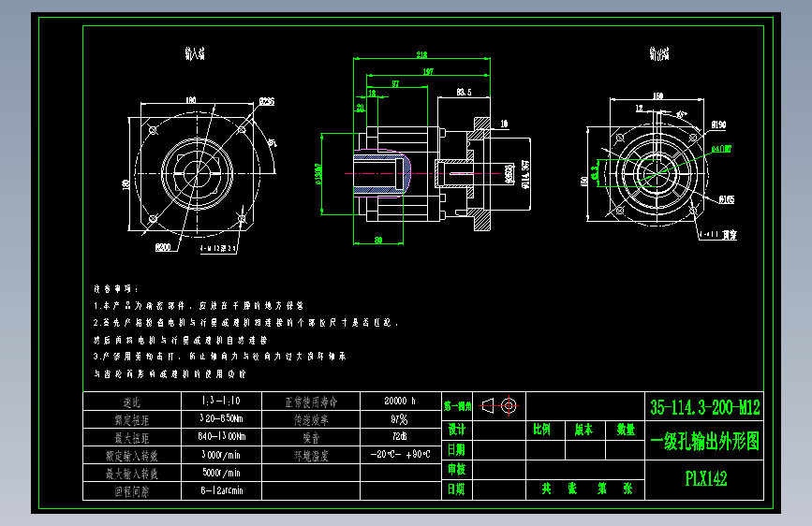Click the Ø190 diameter callout

click(718, 124)
